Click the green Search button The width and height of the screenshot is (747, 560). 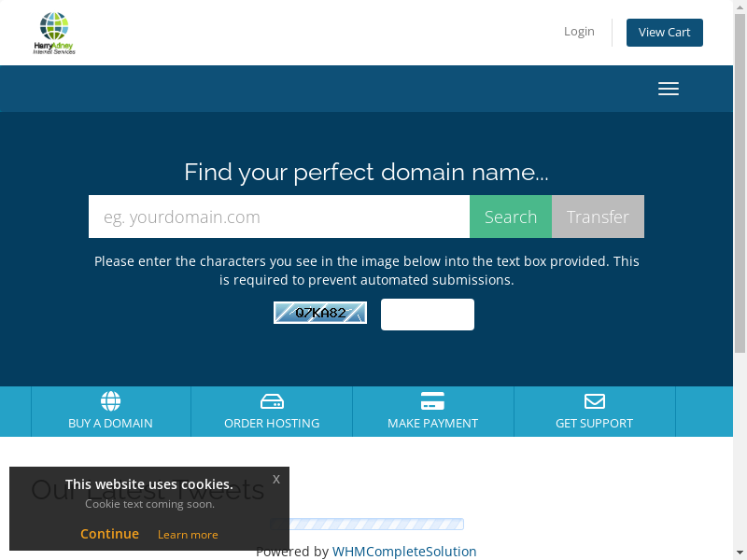510,217
